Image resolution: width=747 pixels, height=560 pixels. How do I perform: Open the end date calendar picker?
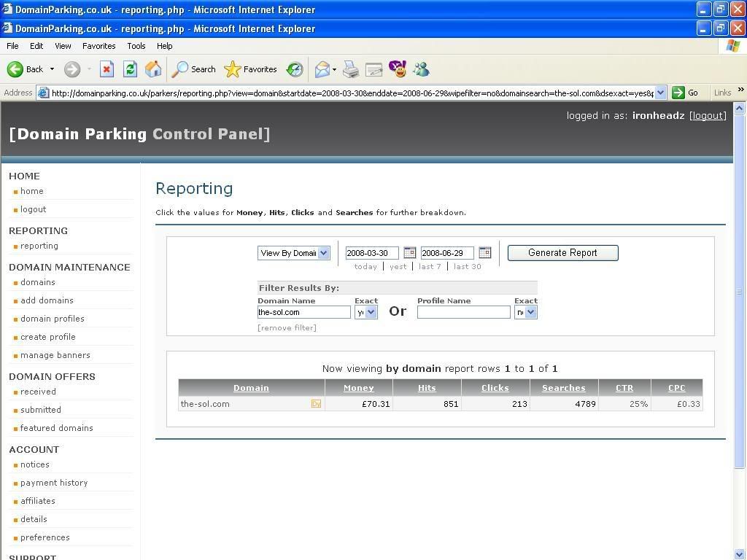(x=485, y=253)
